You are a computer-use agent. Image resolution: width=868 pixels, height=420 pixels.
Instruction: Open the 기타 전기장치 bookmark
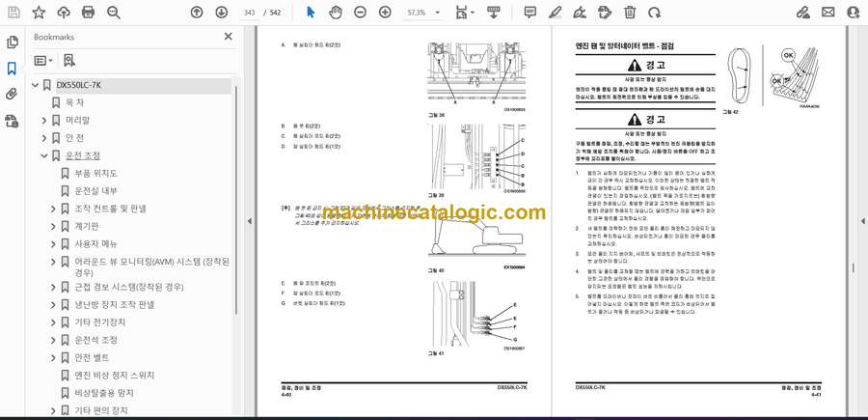coord(99,322)
